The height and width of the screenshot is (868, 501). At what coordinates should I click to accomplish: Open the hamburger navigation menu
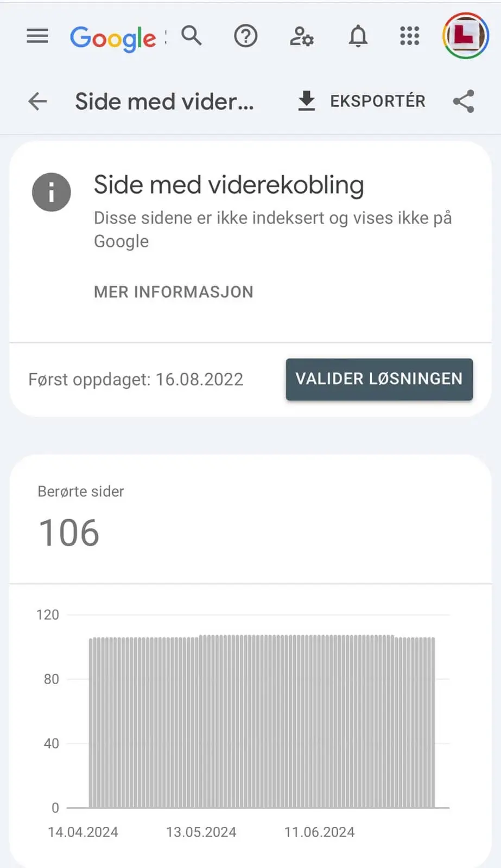point(37,36)
